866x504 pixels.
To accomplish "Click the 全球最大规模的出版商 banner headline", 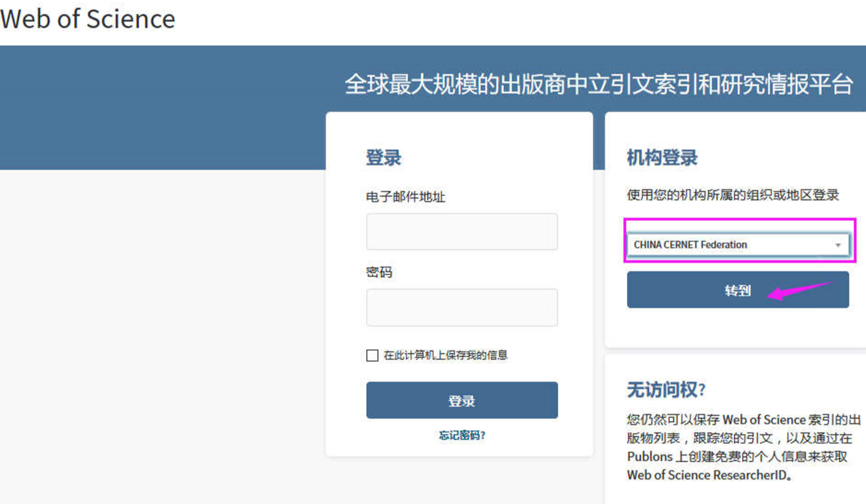I will pos(599,84).
